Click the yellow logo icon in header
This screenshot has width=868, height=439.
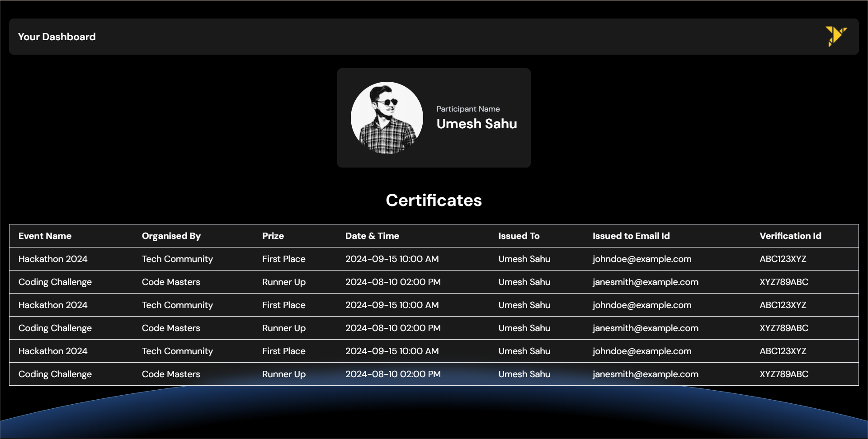[x=835, y=36]
